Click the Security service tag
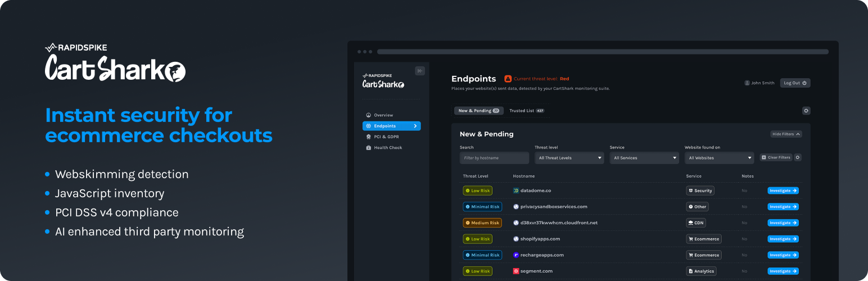Image resolution: width=868 pixels, height=281 pixels. click(x=700, y=191)
